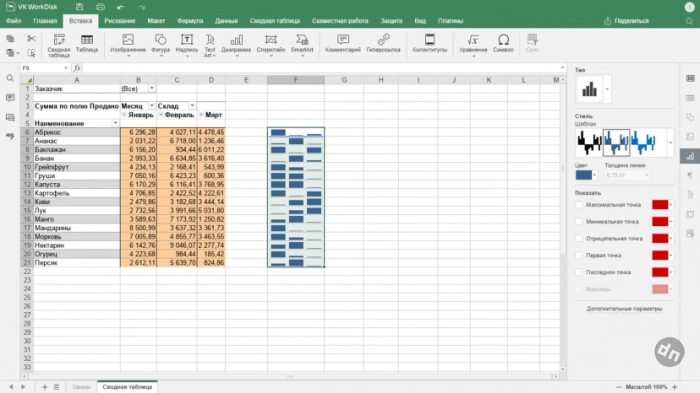Switch to the Формула ribbon tab
The width and height of the screenshot is (700, 393).
coord(190,21)
